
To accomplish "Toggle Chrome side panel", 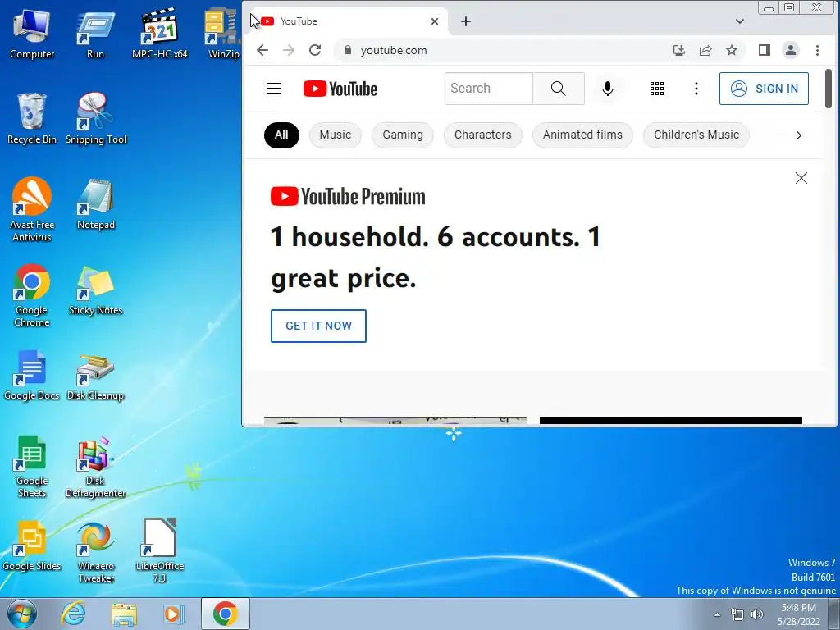I will pos(764,50).
